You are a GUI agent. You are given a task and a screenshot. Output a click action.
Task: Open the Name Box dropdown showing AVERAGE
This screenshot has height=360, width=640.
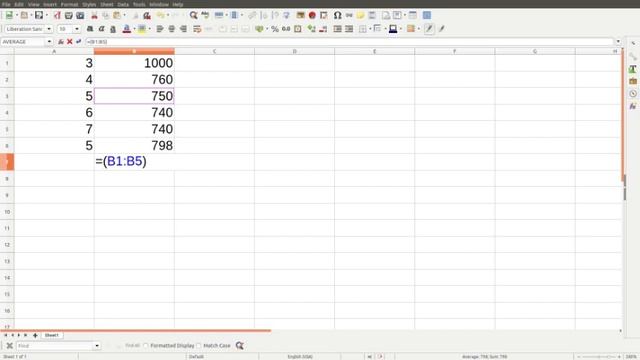click(49, 42)
